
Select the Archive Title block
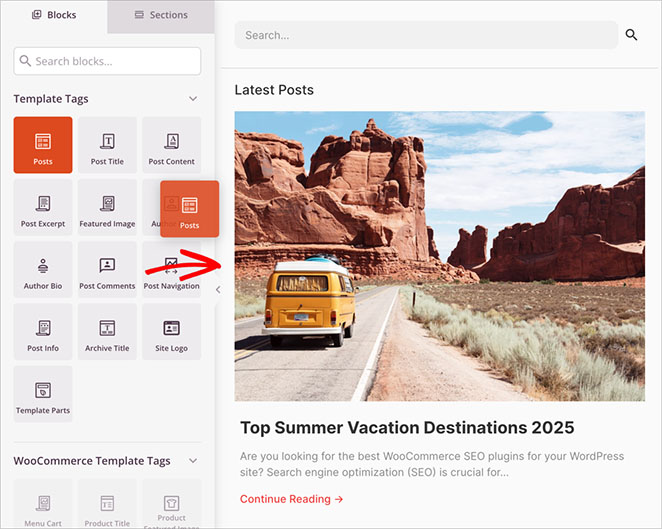coord(107,332)
